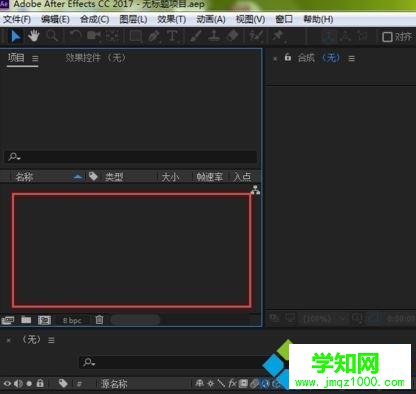Click the label tag column header
Image resolution: width=416 pixels, height=394 pixels.
[93, 176]
